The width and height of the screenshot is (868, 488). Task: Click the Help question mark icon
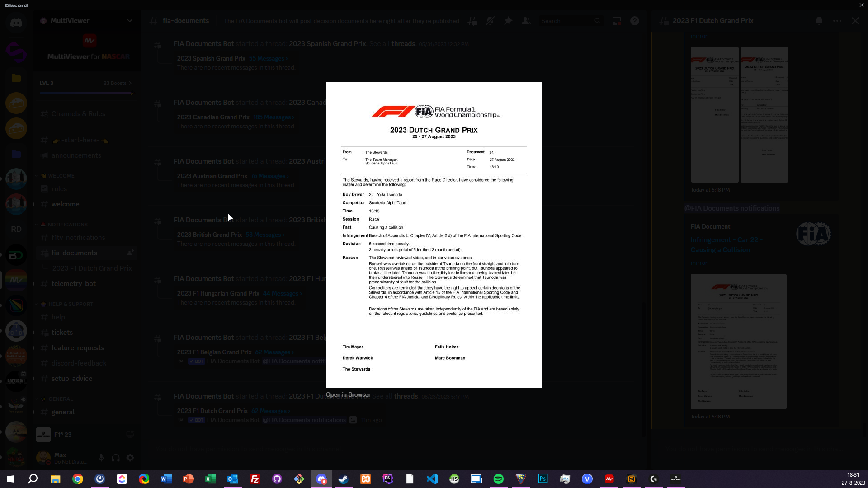pos(635,21)
